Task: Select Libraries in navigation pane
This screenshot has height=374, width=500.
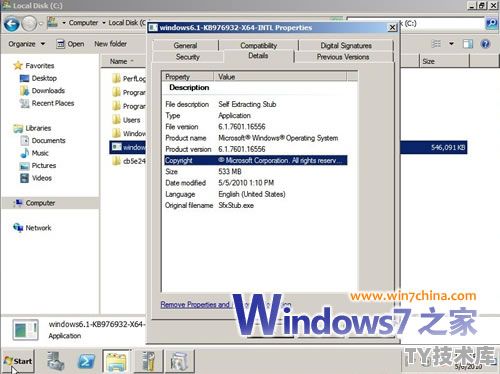Action: point(32,128)
